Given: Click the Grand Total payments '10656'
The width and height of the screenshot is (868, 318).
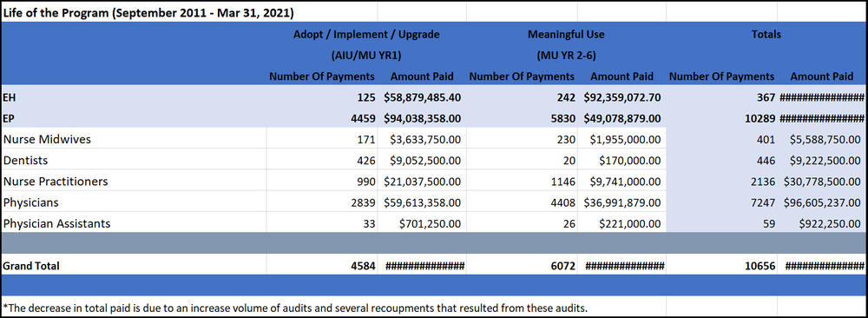Looking at the screenshot, I should [760, 266].
